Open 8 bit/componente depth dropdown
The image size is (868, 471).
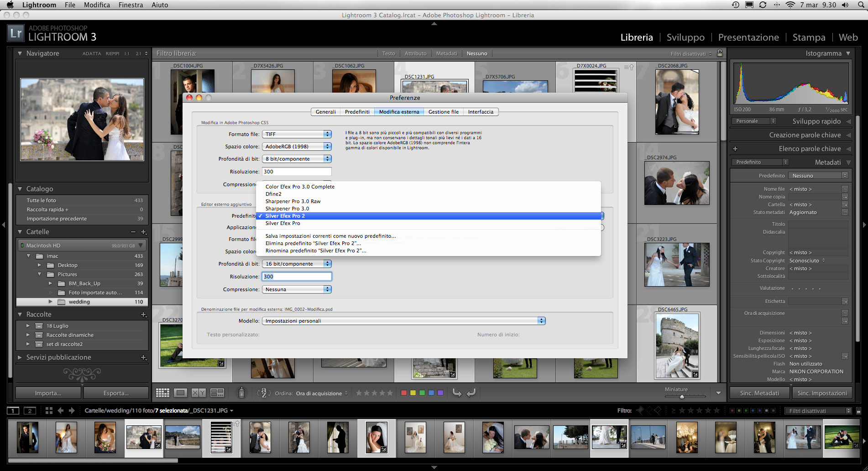coord(297,159)
